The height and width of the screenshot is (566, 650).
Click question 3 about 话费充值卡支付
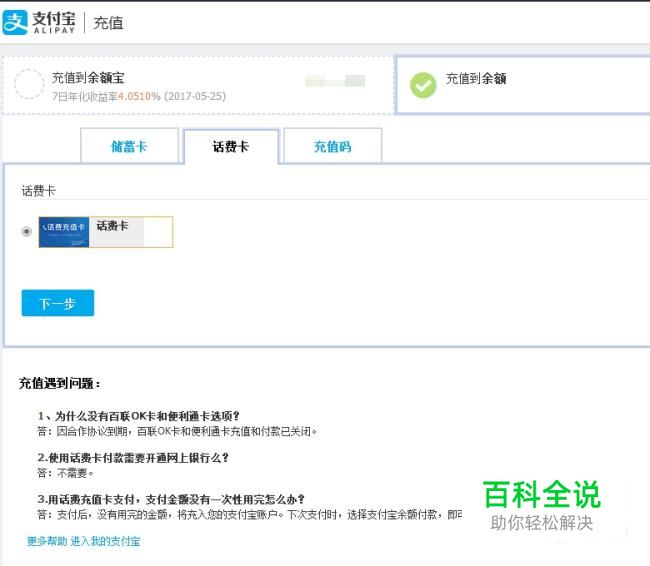pos(171,499)
